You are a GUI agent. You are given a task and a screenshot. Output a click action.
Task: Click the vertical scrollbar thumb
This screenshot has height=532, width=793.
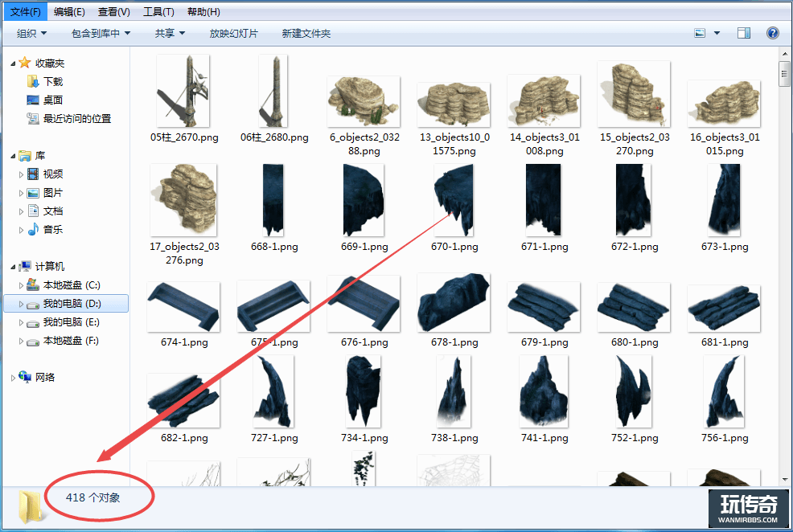[x=784, y=74]
